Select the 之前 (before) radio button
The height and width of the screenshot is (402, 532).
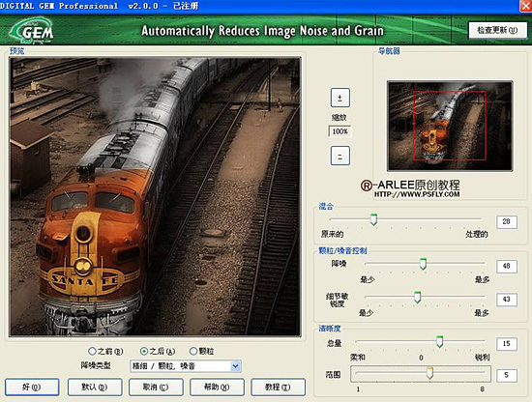pos(92,351)
